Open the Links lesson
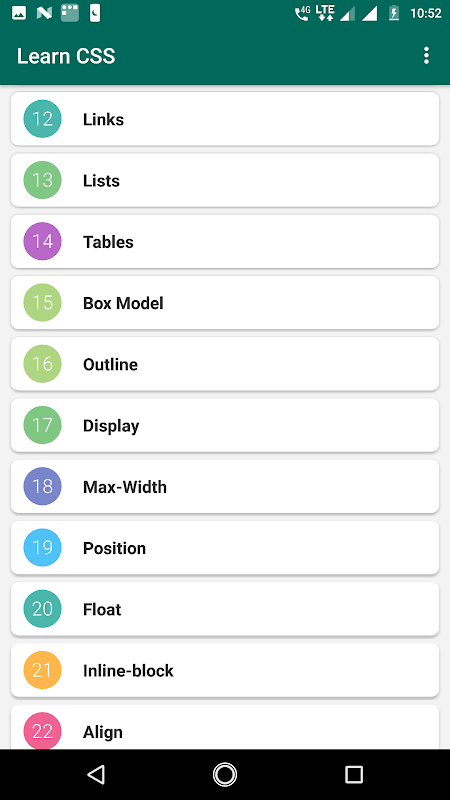This screenshot has width=450, height=800. coord(225,119)
